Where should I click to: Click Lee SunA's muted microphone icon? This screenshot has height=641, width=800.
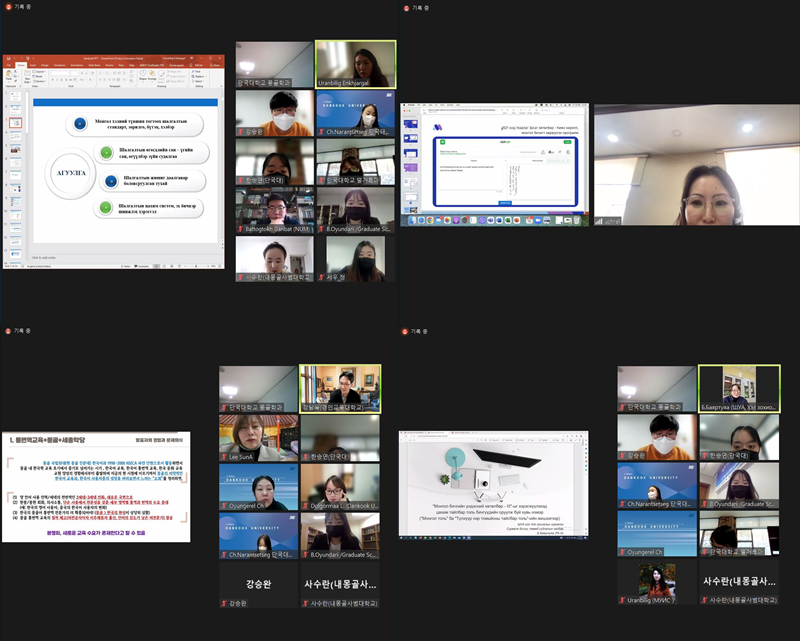tap(224, 457)
